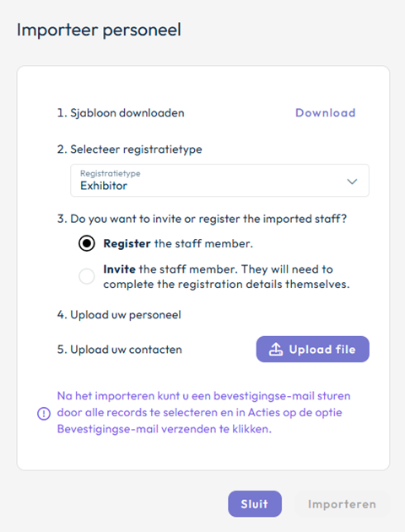This screenshot has height=532, width=405.
Task: Click the info circle icon beside the notice
Action: [x=44, y=413]
